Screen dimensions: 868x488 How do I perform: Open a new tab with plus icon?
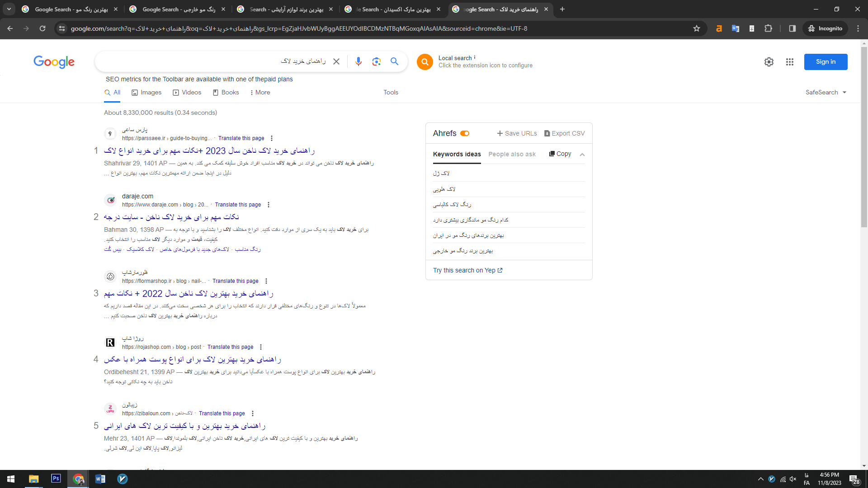562,9
